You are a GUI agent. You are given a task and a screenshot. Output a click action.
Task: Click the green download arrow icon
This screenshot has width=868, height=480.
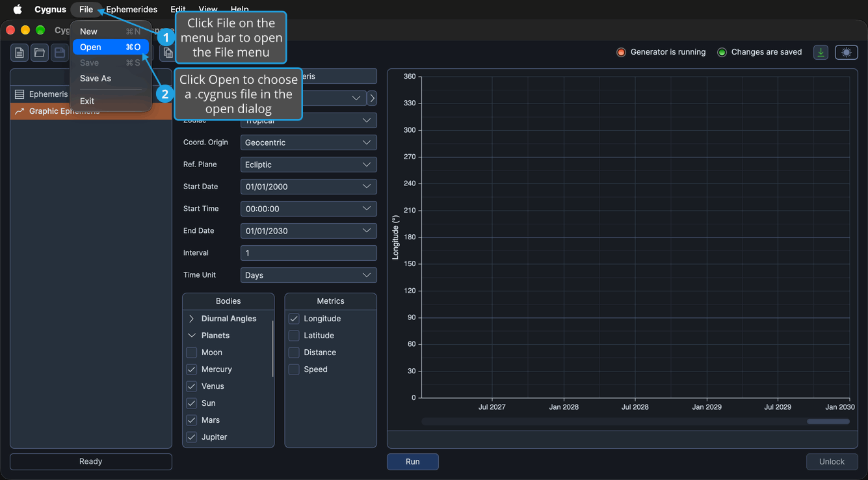pyautogui.click(x=821, y=53)
